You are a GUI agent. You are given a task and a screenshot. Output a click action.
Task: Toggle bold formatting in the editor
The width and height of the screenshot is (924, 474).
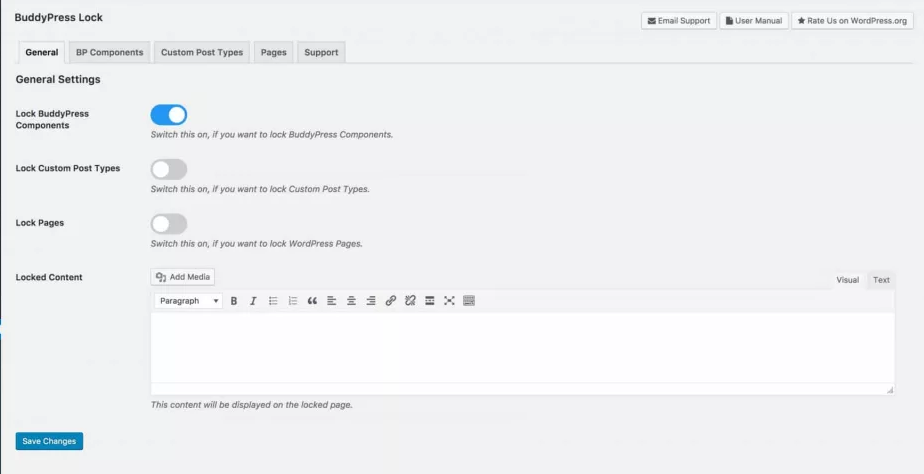coord(234,301)
